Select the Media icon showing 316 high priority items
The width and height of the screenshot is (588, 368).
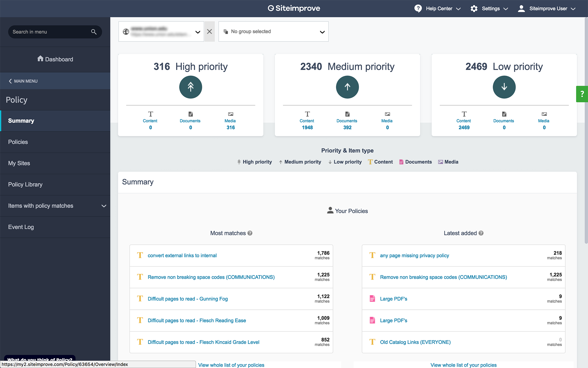(230, 113)
